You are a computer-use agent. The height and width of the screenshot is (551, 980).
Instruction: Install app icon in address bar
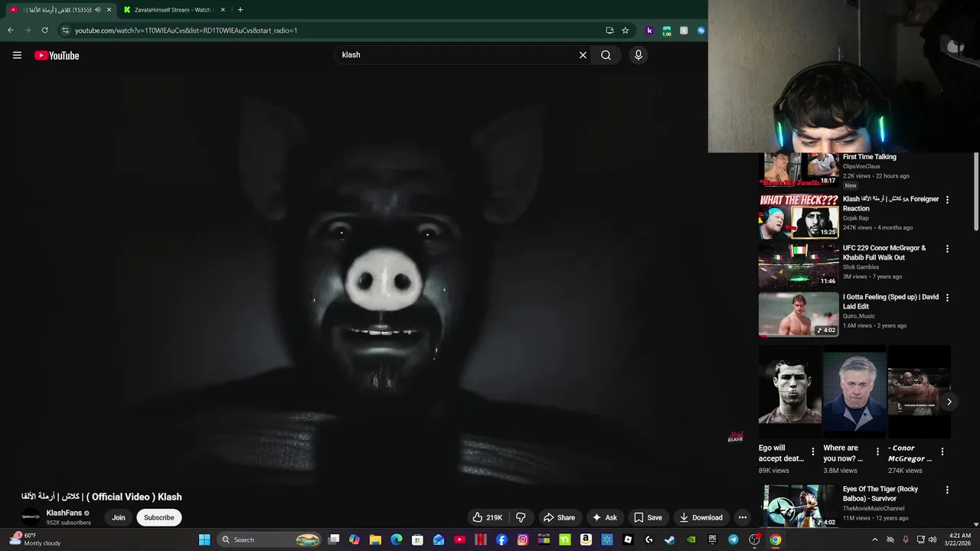click(x=609, y=31)
